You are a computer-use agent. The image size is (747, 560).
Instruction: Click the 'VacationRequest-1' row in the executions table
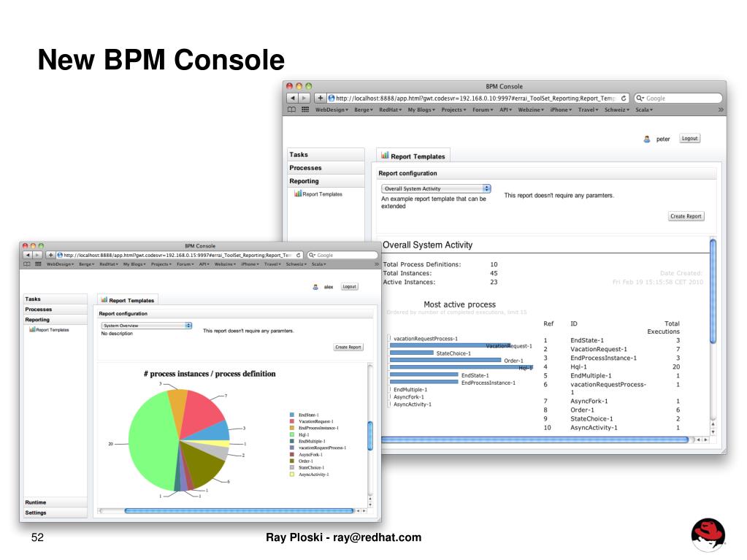tap(612, 349)
